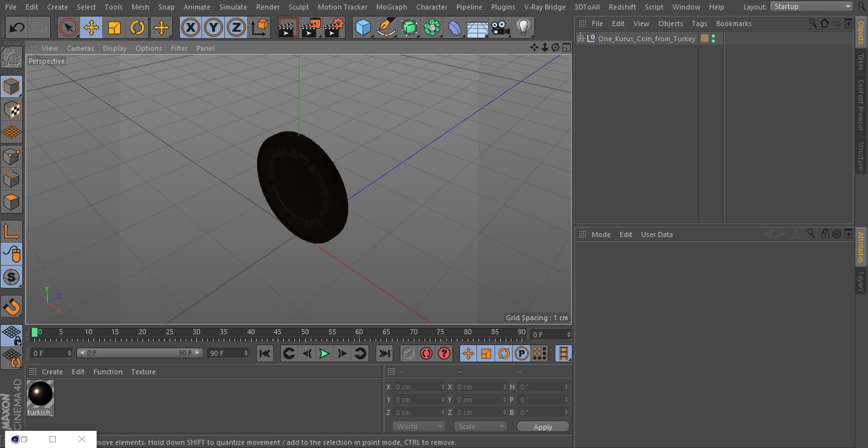This screenshot has width=868, height=448.
Task: Select Points mode icon
Action: click(x=11, y=156)
